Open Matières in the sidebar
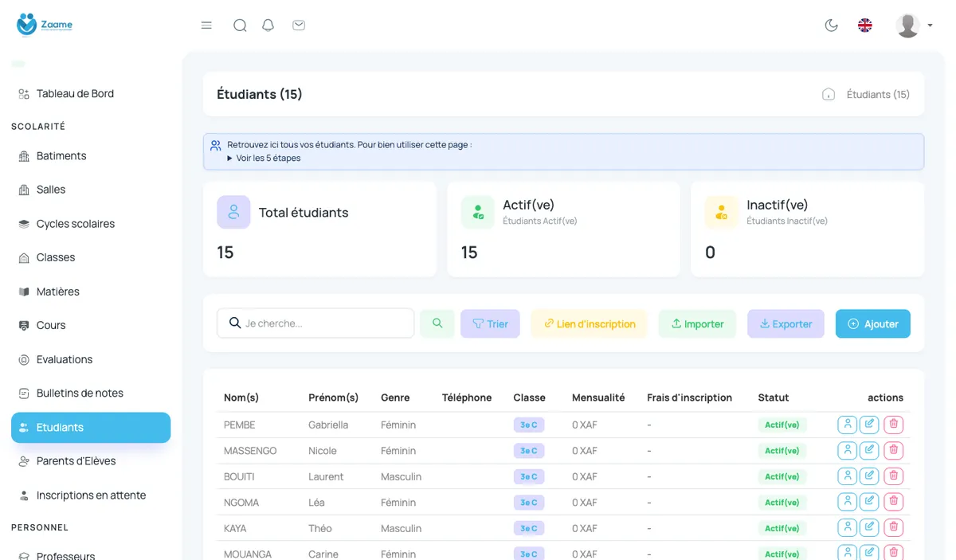Viewport: 956px width, 560px height. 91,292
